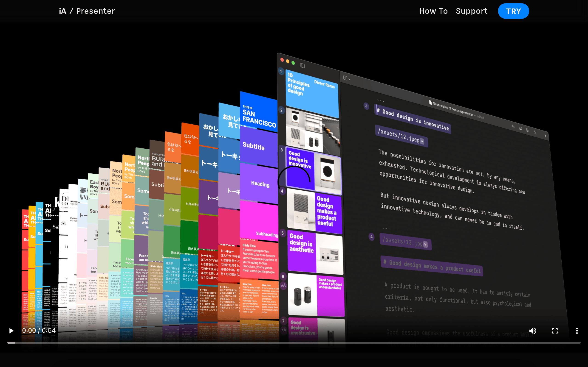Enter fullscreen mode for the video

555,331
